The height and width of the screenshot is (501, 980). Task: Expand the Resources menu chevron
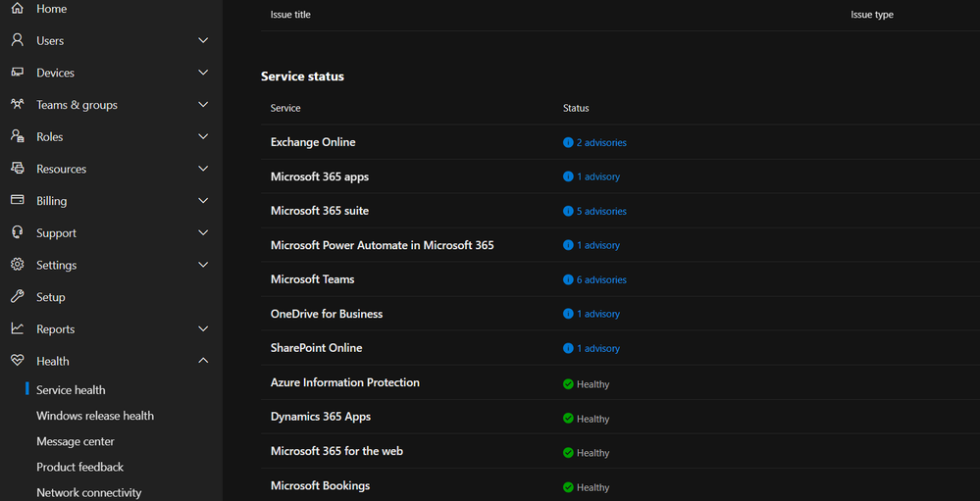tap(203, 169)
